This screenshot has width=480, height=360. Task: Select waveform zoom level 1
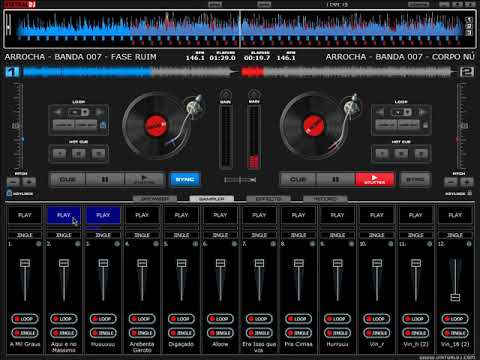469,20
